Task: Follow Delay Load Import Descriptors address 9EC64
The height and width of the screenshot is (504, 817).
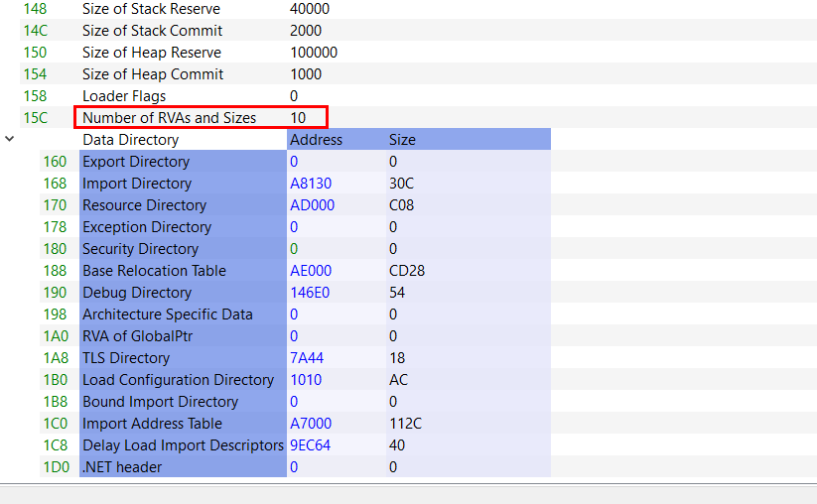Action: [310, 446]
